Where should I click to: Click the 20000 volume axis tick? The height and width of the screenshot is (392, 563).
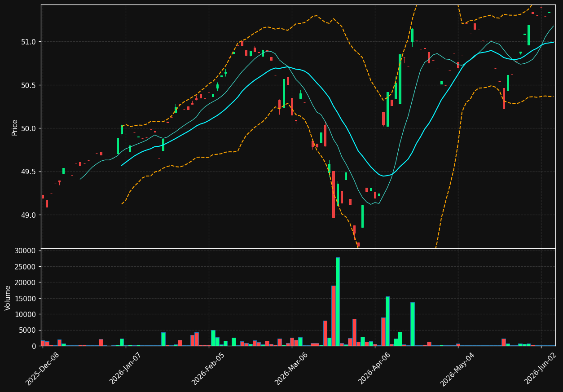[26, 282]
